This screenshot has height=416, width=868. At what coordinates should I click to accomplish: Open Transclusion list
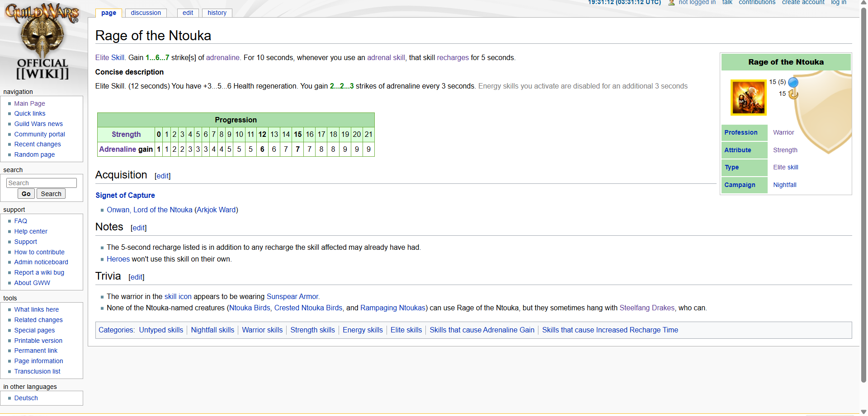[x=37, y=371]
